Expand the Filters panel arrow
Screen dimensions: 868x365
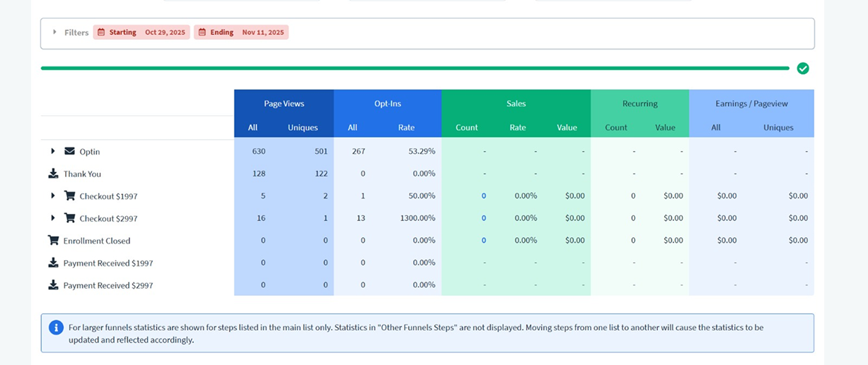(55, 32)
